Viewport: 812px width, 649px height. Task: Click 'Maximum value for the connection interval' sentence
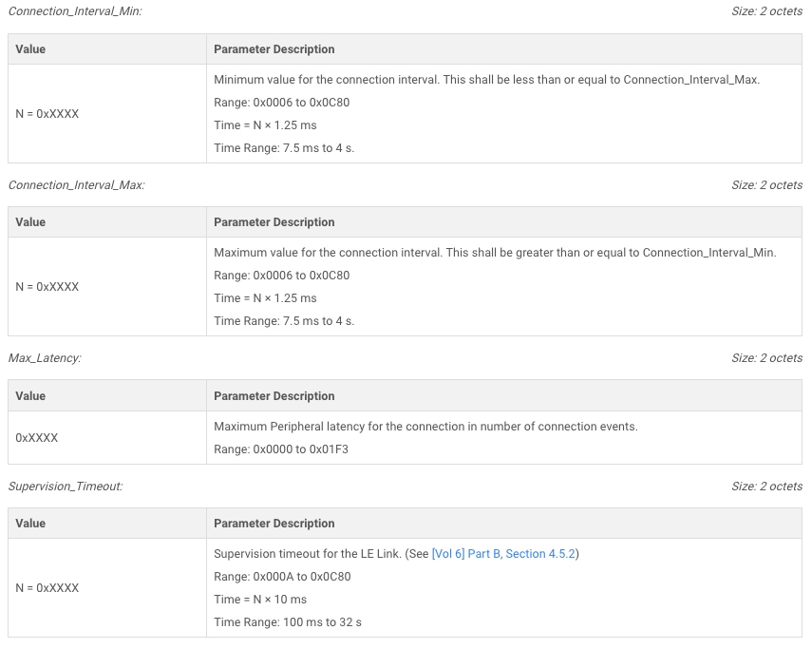click(x=329, y=253)
